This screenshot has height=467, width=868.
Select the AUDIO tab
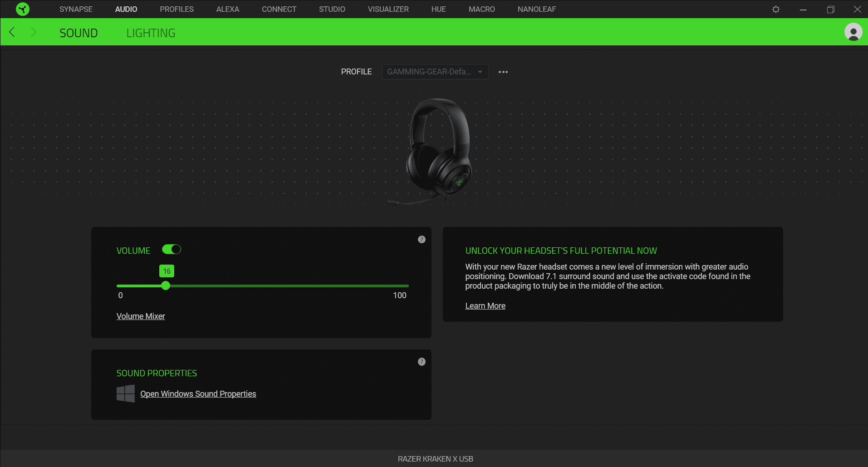(126, 9)
